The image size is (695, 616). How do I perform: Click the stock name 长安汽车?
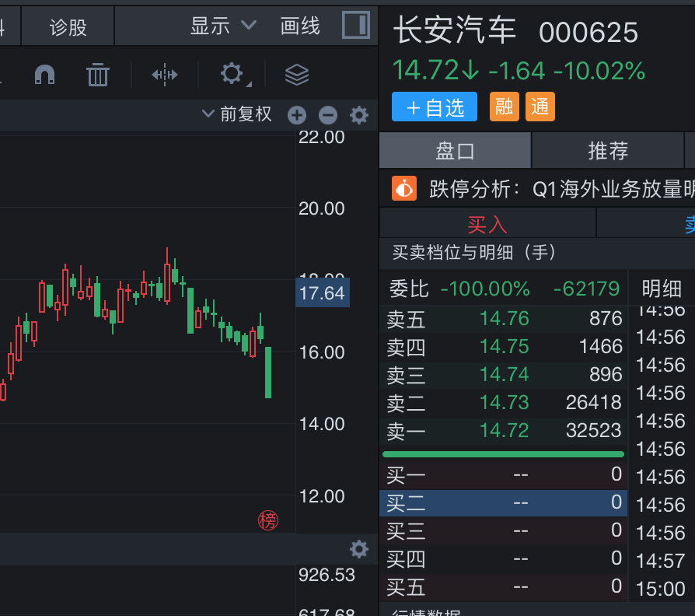tap(455, 30)
